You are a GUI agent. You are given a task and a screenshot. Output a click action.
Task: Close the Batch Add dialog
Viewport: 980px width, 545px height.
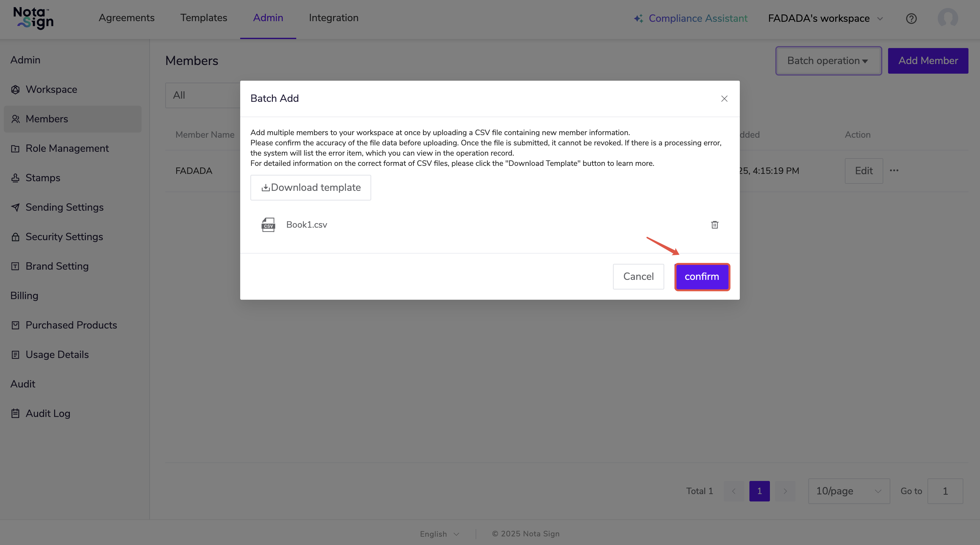click(x=724, y=99)
